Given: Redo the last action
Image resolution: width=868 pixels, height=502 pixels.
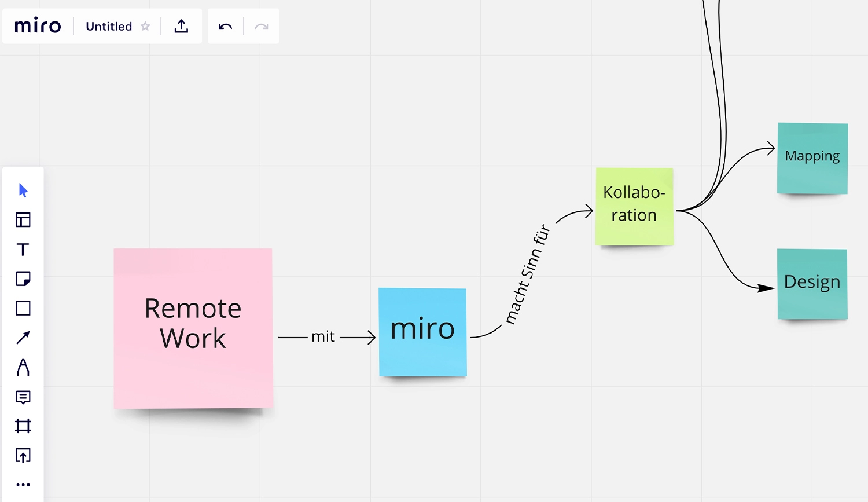Looking at the screenshot, I should pos(262,26).
